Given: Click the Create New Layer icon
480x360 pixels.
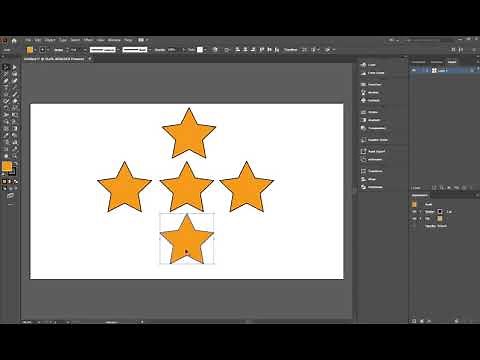Looking at the screenshot, I should (464, 188).
